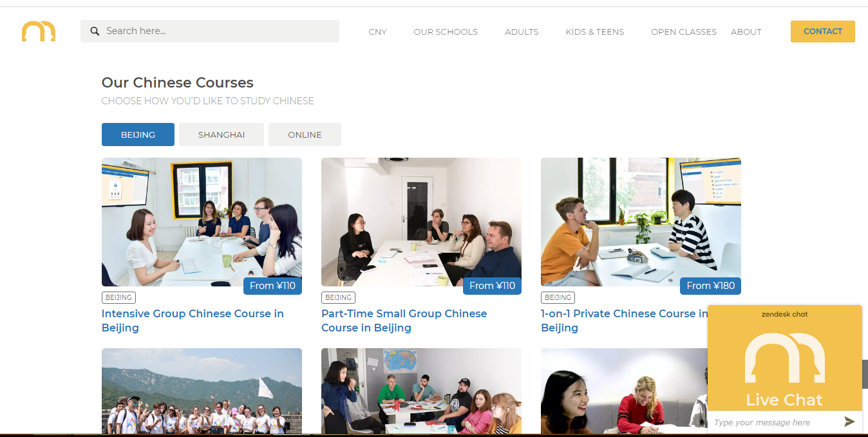Open the Open Classes menu item

[x=684, y=32]
